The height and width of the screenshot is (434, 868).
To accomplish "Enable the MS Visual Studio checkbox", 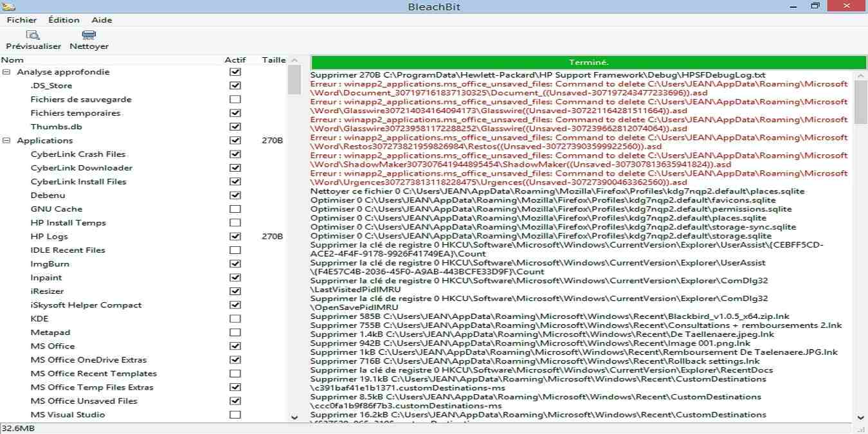I will pyautogui.click(x=235, y=415).
